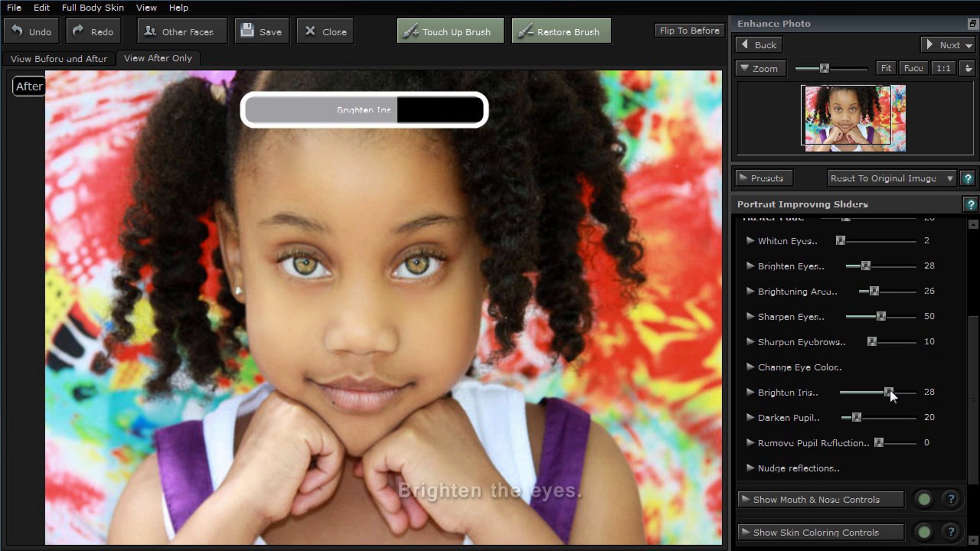Click Flip To Before toggle button
The image size is (980, 551).
tap(689, 31)
